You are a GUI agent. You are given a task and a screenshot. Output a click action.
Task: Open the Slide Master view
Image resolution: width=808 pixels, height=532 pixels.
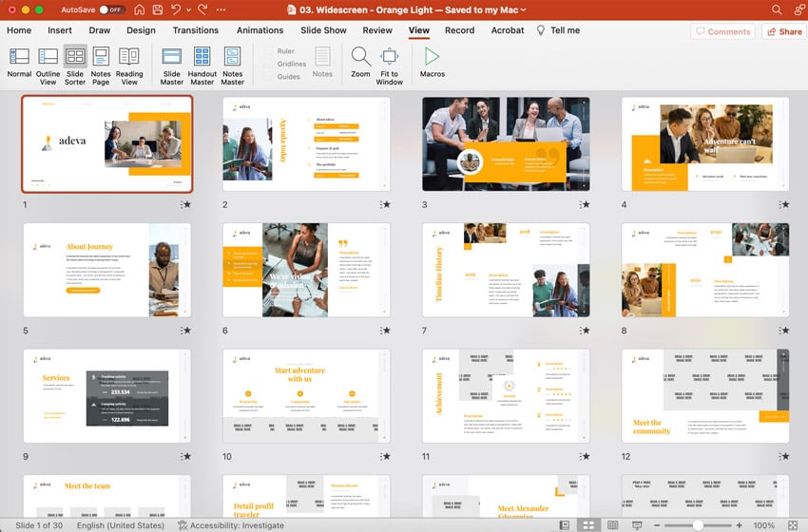(172, 63)
